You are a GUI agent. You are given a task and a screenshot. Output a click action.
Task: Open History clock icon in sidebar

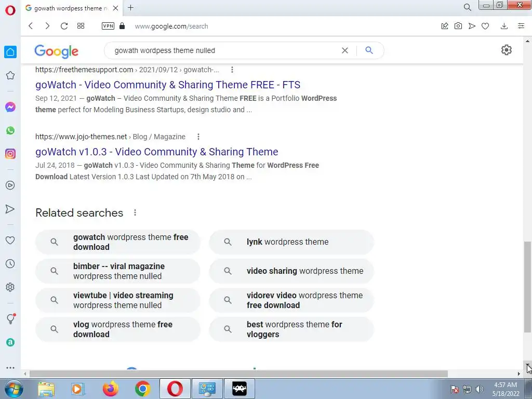point(10,263)
